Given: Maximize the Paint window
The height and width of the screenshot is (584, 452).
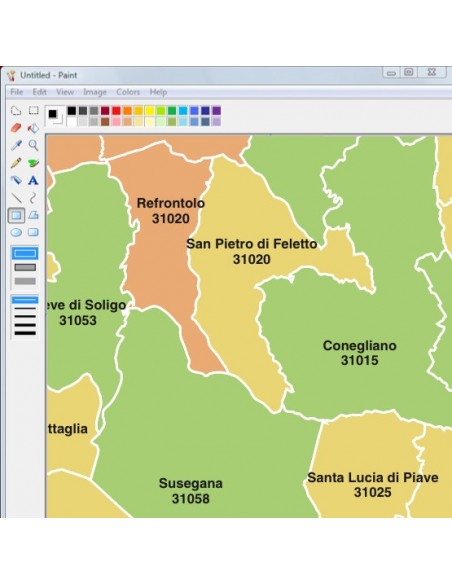Looking at the screenshot, I should tap(409, 72).
